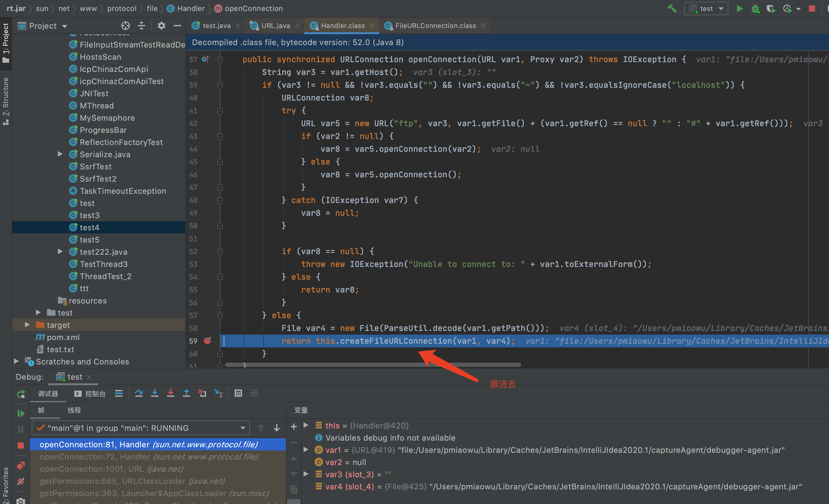Select the 调试器 debugger tab

coord(48,393)
